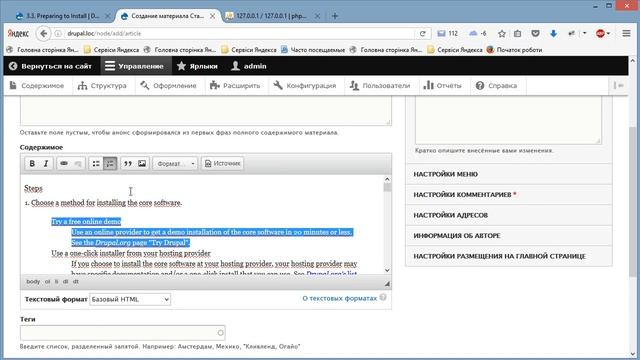Switch to Источник source view
640x360 pixels.
coord(222,164)
